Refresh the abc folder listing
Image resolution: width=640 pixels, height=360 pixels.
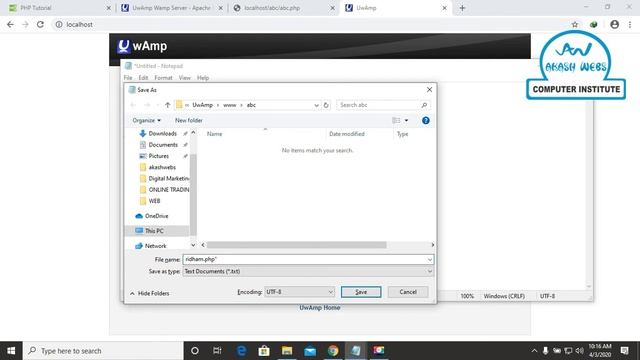click(326, 105)
